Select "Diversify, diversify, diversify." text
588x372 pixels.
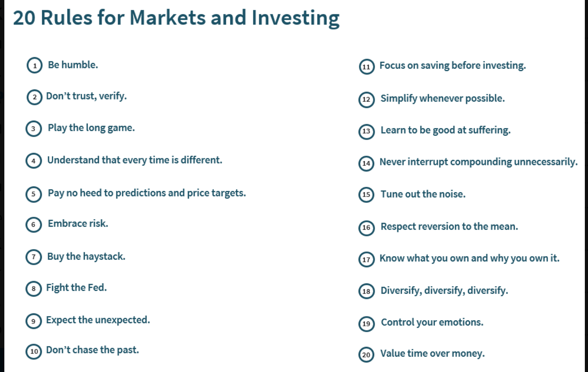[444, 290]
